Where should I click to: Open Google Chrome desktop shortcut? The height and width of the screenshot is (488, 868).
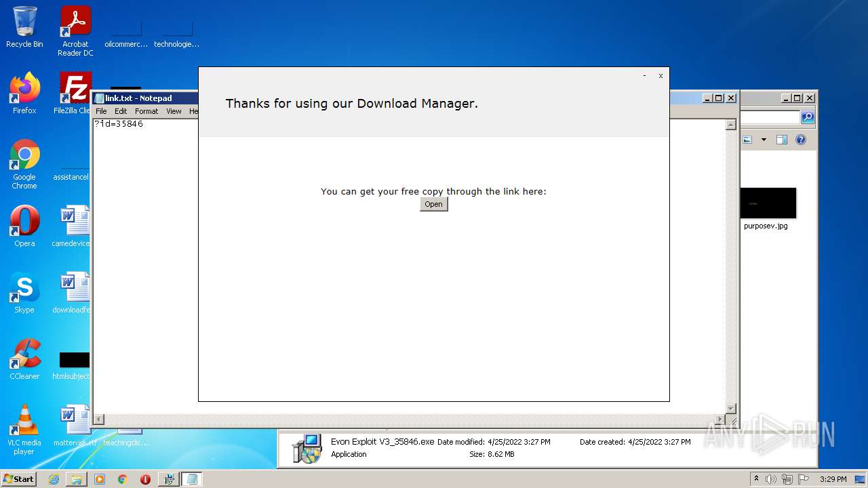click(x=24, y=164)
